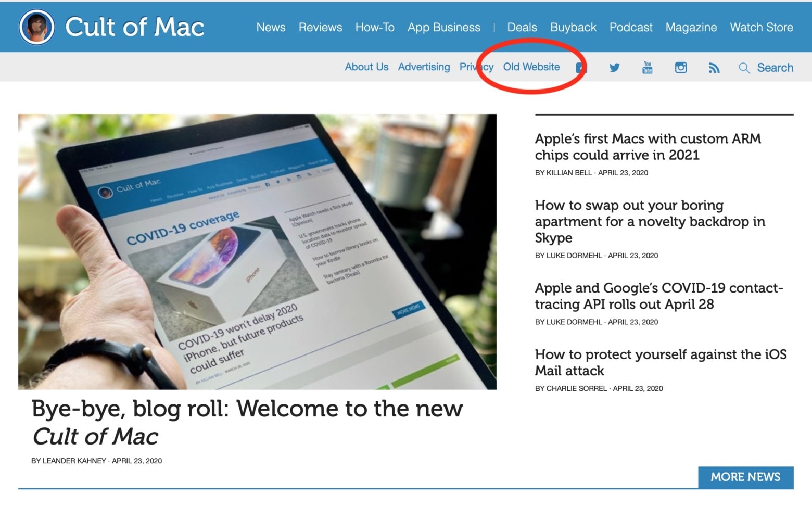Viewport: 812px width, 507px height.
Task: Open the Deals page
Action: (x=522, y=27)
